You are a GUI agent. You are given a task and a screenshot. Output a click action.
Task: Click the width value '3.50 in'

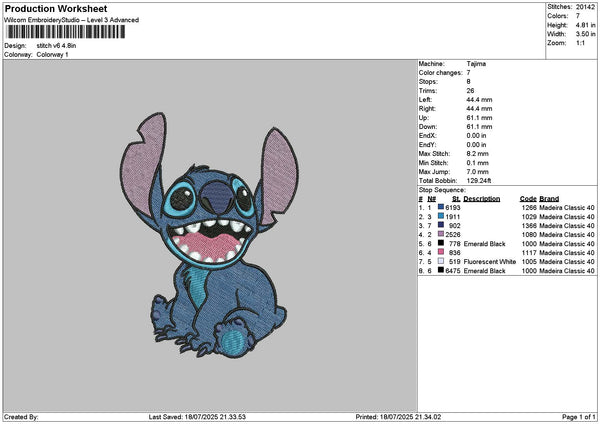585,34
